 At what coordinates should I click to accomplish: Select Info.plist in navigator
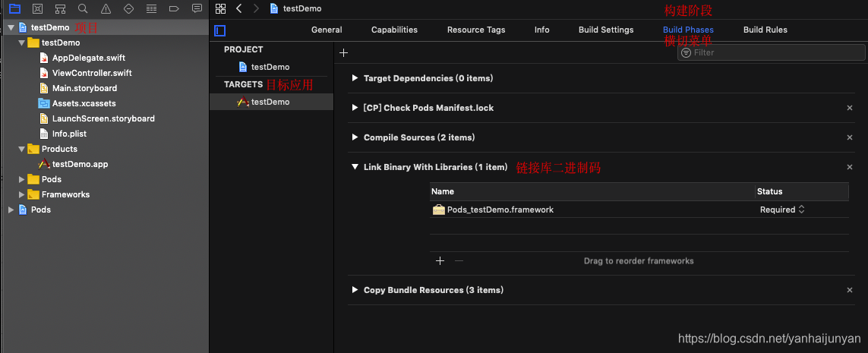tap(69, 134)
